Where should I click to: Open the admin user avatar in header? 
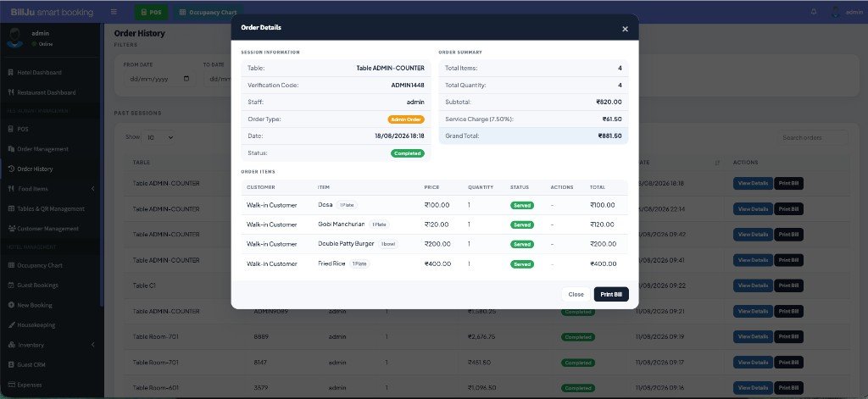point(836,12)
